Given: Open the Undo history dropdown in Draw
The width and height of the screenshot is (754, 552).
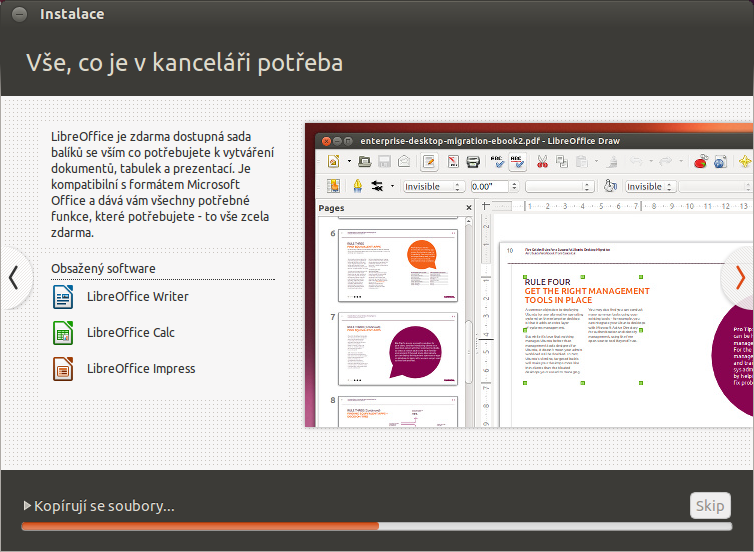Looking at the screenshot, I should pos(651,162).
